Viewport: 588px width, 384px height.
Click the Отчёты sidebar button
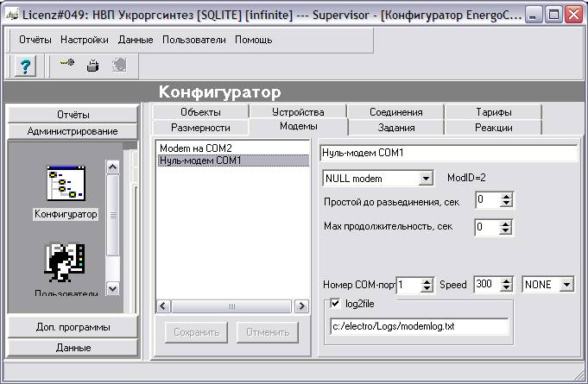click(73, 115)
